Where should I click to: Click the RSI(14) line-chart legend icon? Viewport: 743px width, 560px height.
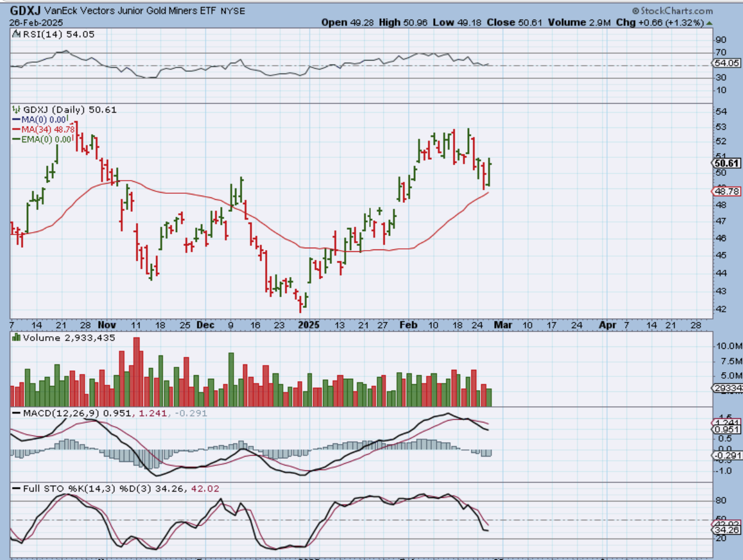pos(16,34)
